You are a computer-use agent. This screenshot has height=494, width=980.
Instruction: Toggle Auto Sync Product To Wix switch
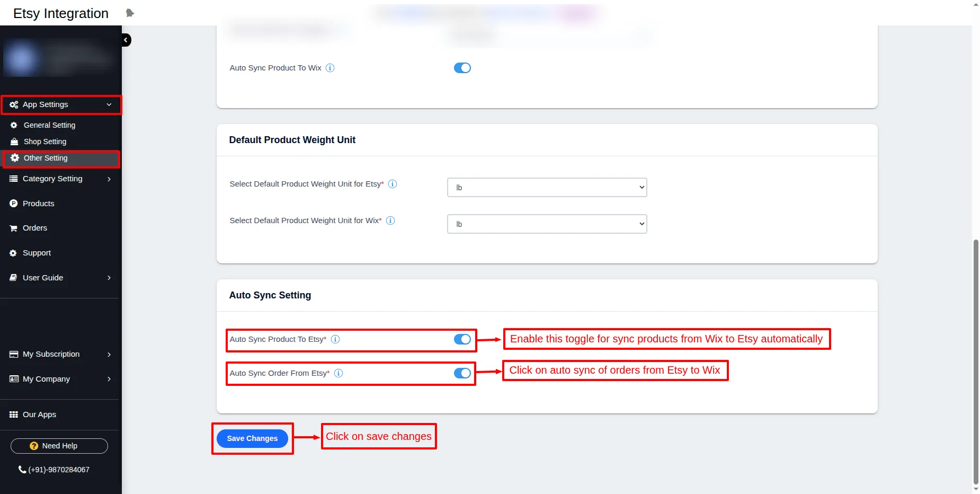pyautogui.click(x=462, y=68)
